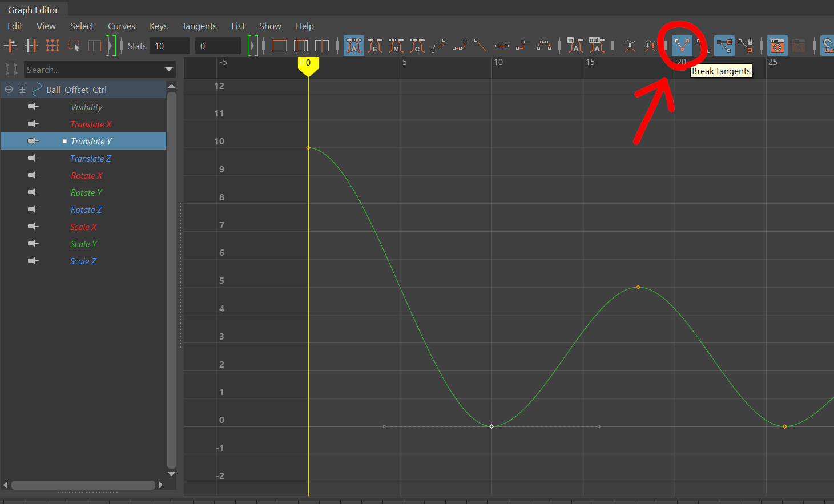The image size is (834, 504).
Task: Click the outliner filter icon beside Search
Action: coord(11,70)
